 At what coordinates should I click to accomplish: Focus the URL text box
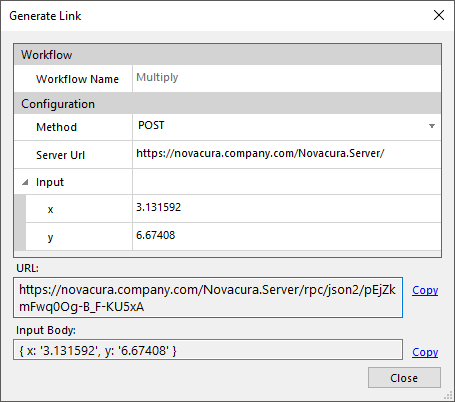(x=208, y=297)
